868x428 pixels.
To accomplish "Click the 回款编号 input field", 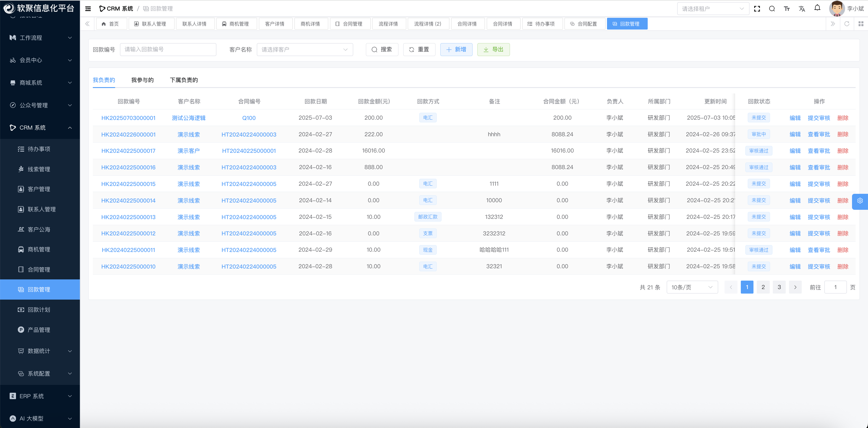I will (x=168, y=49).
